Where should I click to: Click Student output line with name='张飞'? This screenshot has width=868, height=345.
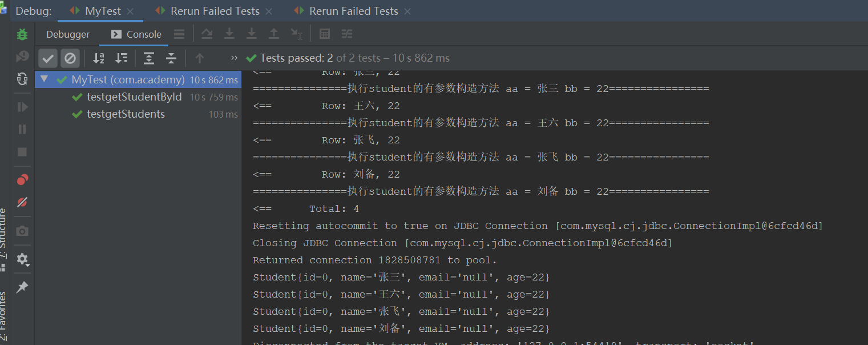[x=401, y=311]
